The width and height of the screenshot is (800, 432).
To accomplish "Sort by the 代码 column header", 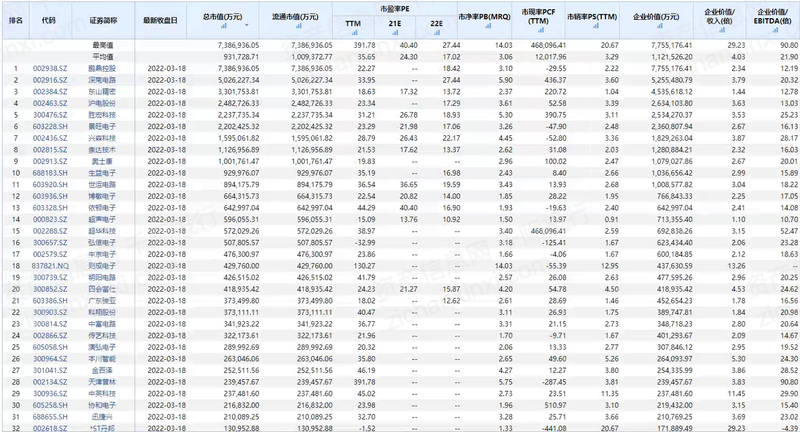I will click(48, 20).
